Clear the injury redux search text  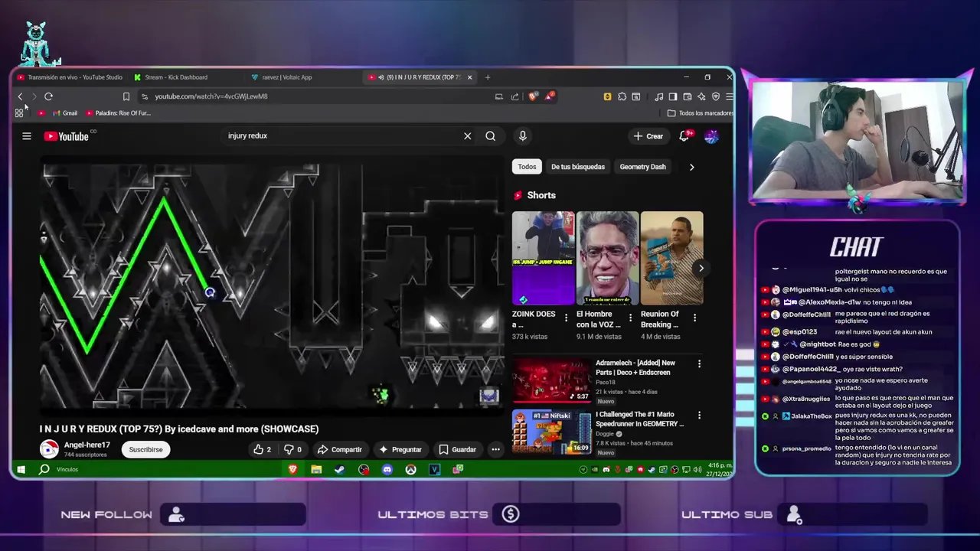tap(467, 135)
